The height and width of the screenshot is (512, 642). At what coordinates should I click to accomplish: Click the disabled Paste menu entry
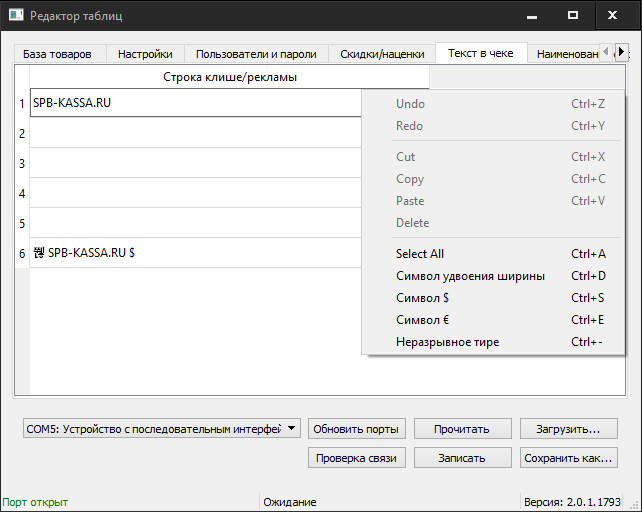(493, 201)
